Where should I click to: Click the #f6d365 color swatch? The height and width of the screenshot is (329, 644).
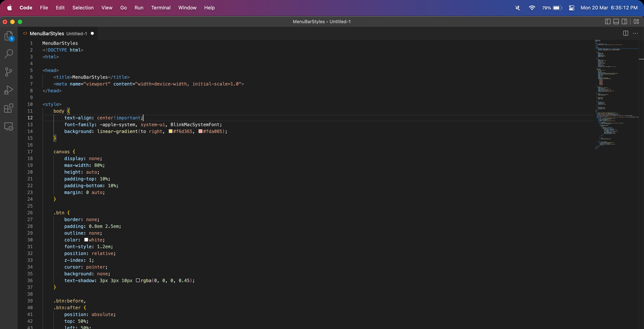[x=171, y=131]
